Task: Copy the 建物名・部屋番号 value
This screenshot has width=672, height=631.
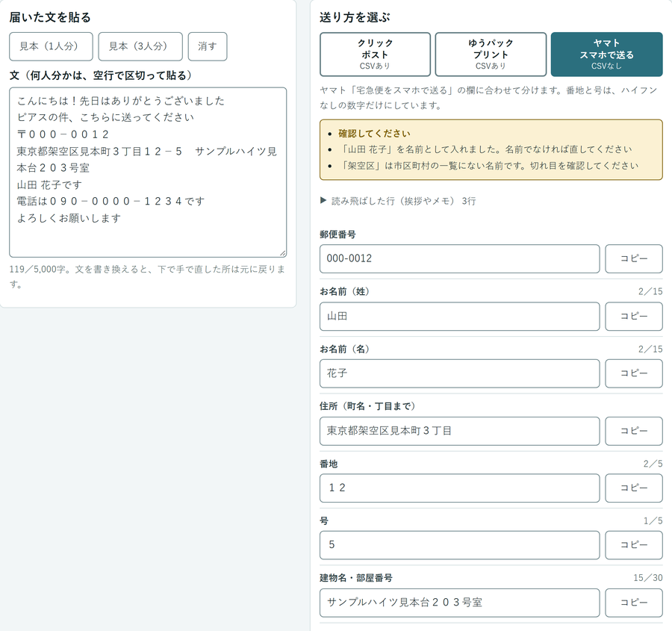Action: tap(634, 603)
